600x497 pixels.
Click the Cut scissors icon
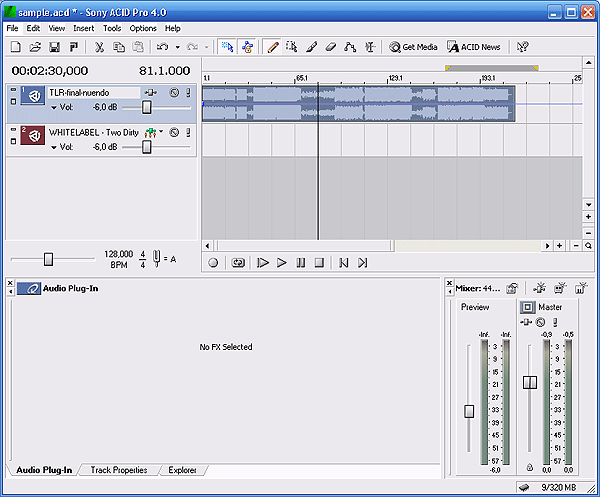[x=99, y=47]
